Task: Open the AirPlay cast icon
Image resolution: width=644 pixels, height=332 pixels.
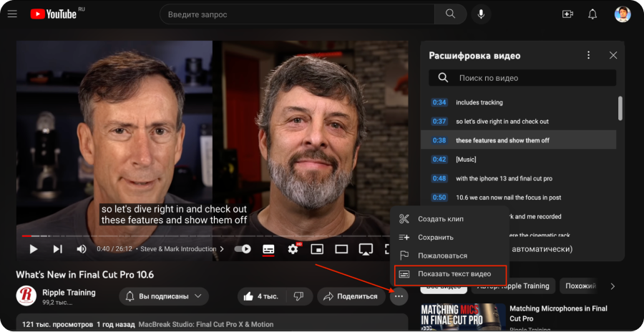Action: click(x=366, y=249)
